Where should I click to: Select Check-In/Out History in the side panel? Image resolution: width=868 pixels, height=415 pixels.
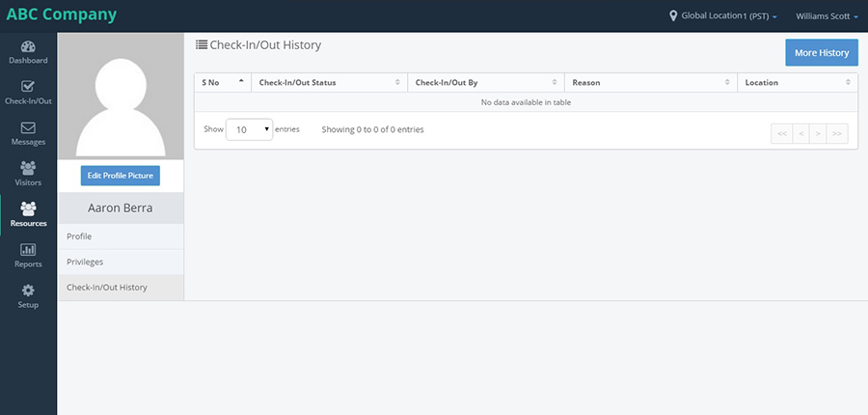(121, 288)
